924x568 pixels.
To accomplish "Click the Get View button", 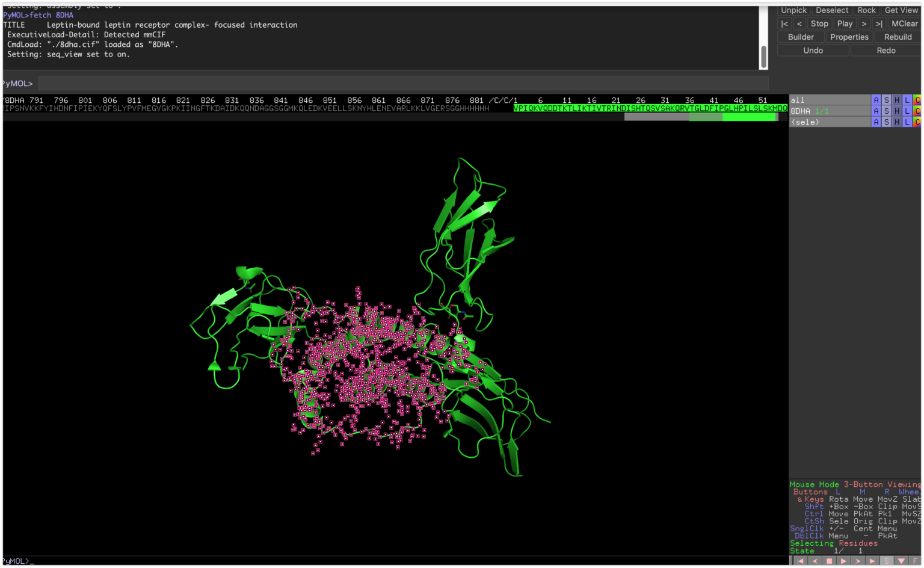I will (x=901, y=10).
